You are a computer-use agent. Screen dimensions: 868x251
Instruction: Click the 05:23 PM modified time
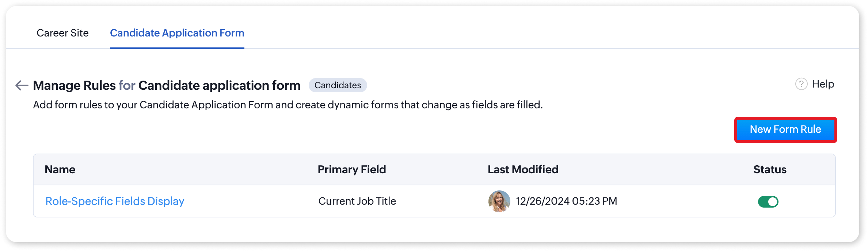point(594,201)
